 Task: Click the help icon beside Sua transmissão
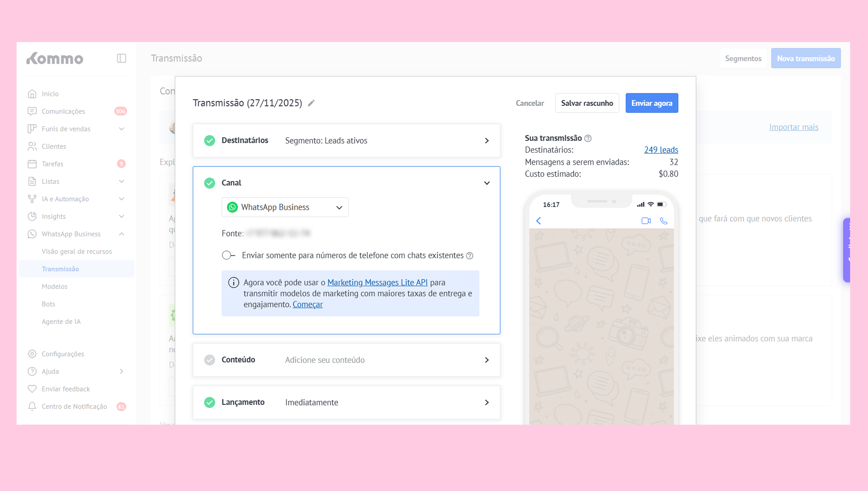[588, 138]
